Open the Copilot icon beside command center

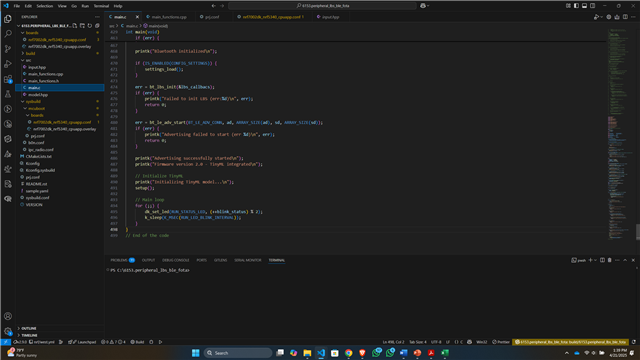coord(423,6)
